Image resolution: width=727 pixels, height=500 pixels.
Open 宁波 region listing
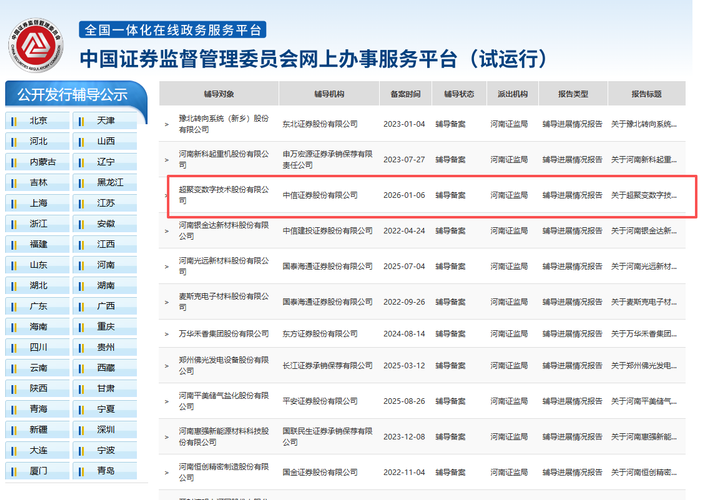pos(105,450)
